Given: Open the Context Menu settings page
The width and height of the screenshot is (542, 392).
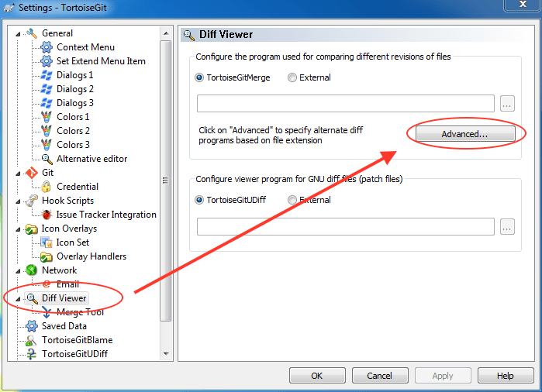Looking at the screenshot, I should click(x=86, y=47).
